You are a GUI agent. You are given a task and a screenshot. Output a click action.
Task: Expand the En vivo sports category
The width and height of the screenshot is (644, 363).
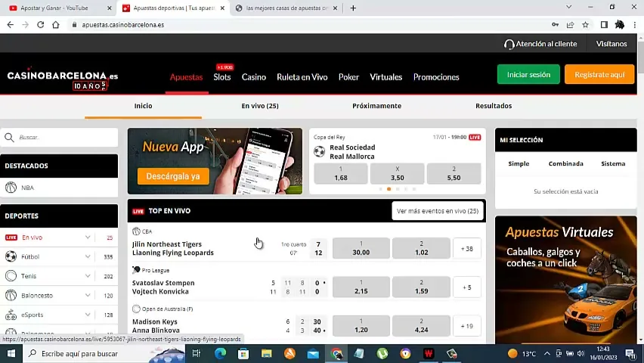(88, 237)
